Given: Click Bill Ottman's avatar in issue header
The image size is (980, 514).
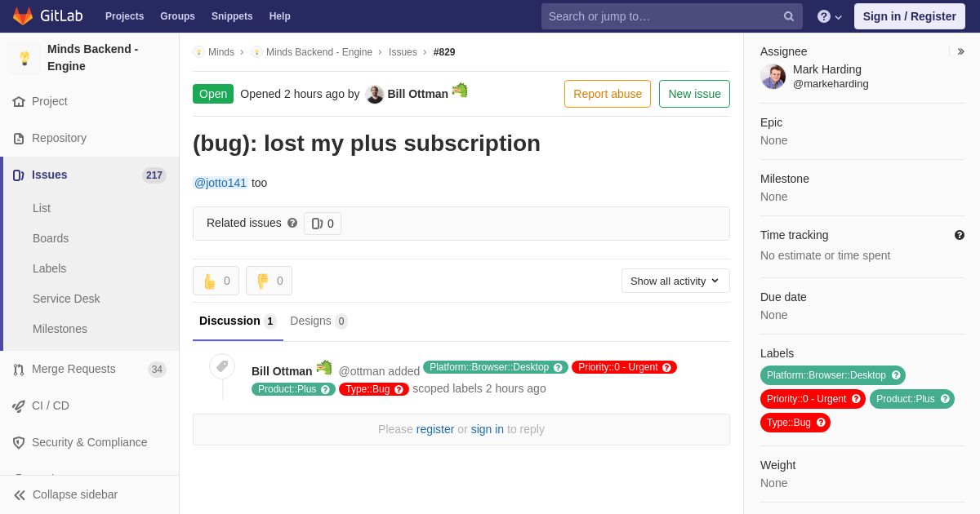Looking at the screenshot, I should 375,94.
